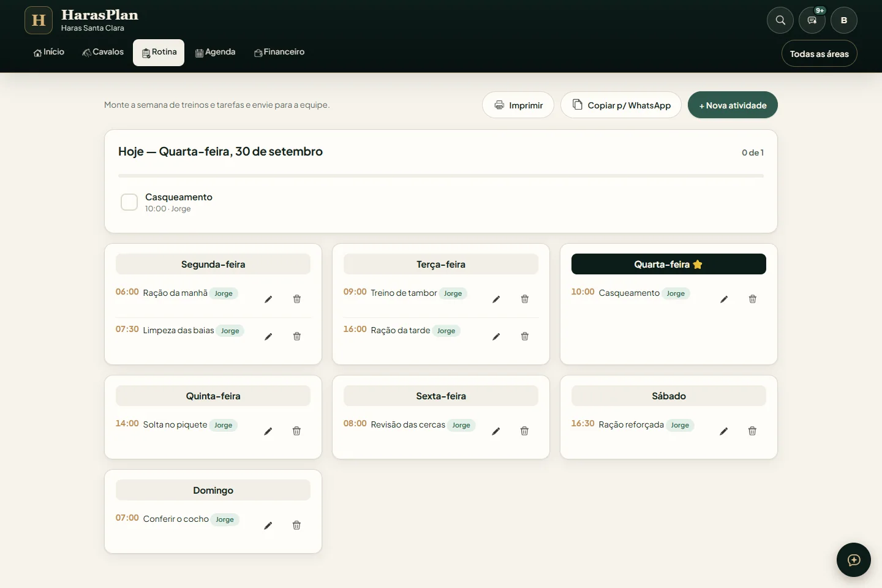
Task: Delete the Ração reforçada activity
Action: tap(752, 431)
